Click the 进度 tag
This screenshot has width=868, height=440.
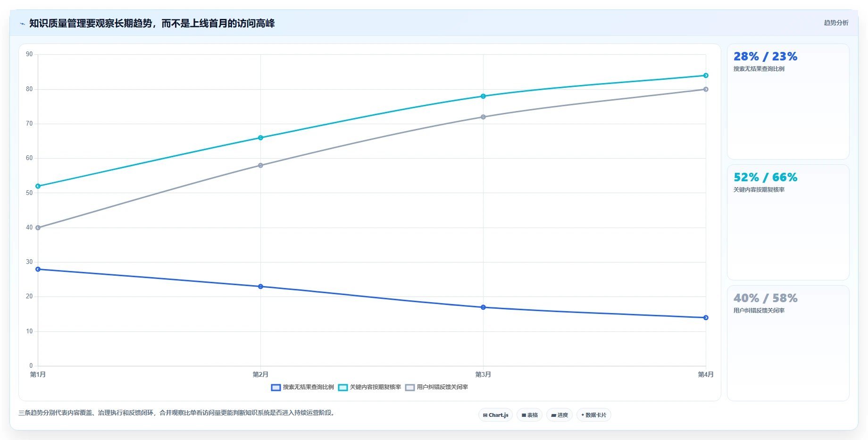click(x=559, y=415)
